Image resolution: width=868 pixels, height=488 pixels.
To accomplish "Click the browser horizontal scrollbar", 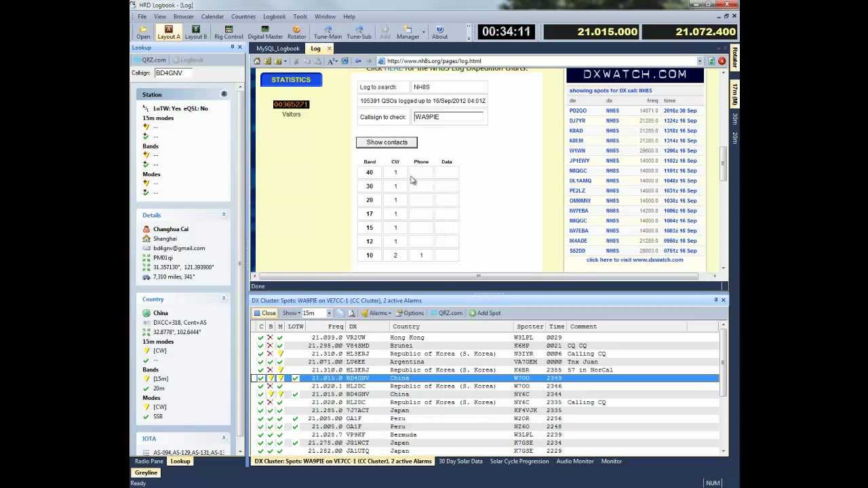I will (x=478, y=276).
